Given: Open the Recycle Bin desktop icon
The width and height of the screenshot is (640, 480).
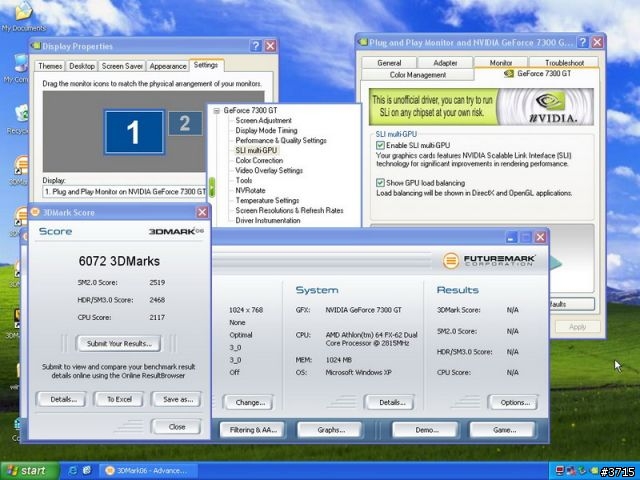Looking at the screenshot, I should tap(20, 118).
